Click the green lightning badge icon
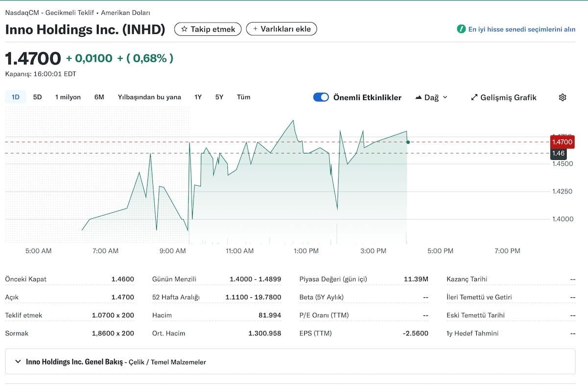Screen dimensions: 588x385 [461, 29]
